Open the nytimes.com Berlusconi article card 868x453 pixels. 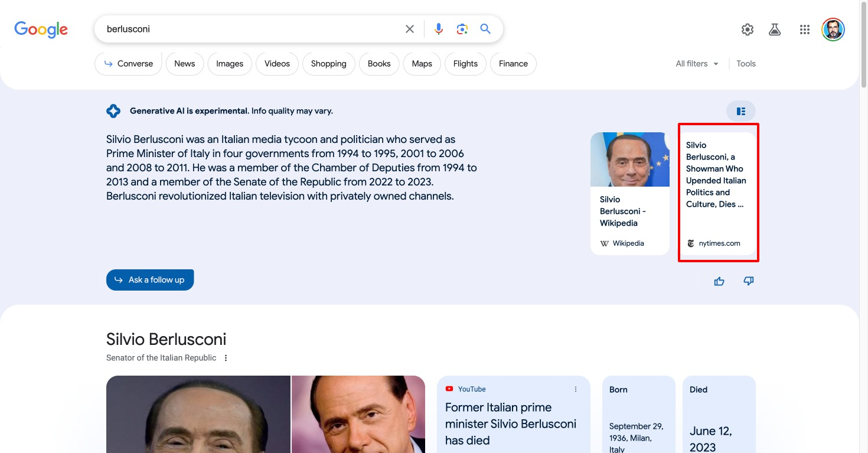coord(718,193)
